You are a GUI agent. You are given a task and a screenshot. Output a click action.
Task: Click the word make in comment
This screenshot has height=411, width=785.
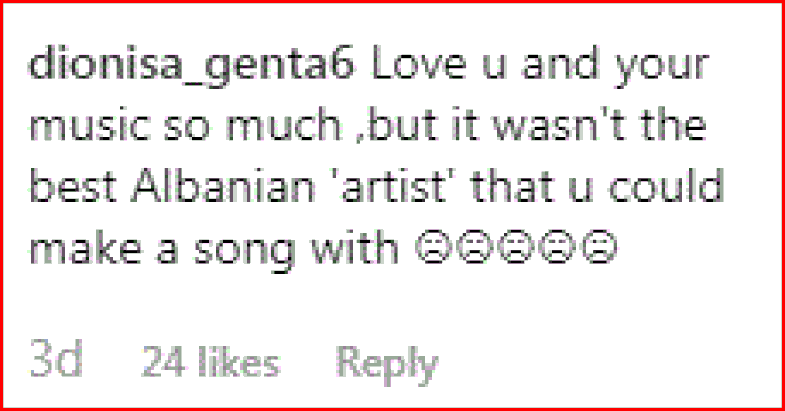85,247
